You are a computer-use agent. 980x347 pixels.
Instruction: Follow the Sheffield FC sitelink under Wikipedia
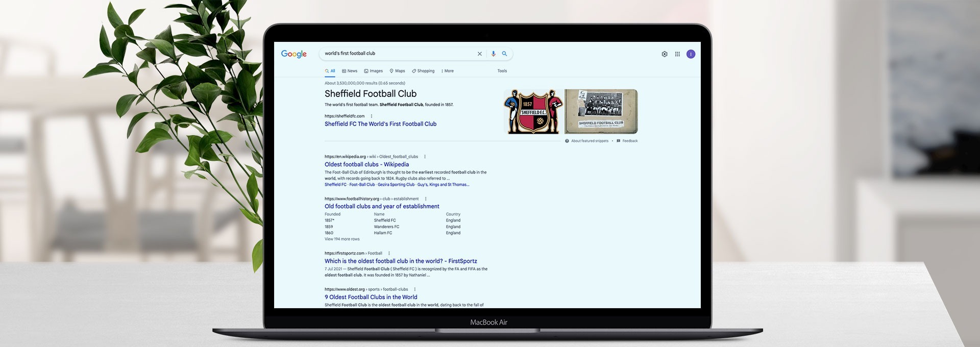[335, 185]
